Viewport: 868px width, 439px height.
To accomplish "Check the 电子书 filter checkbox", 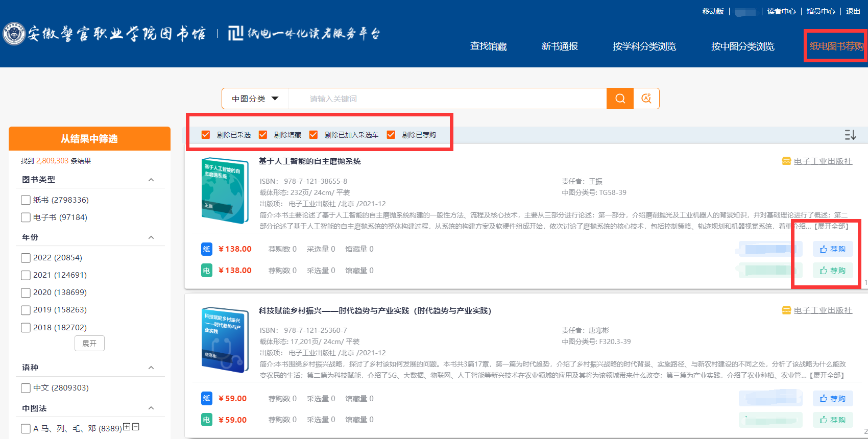I will tap(26, 217).
